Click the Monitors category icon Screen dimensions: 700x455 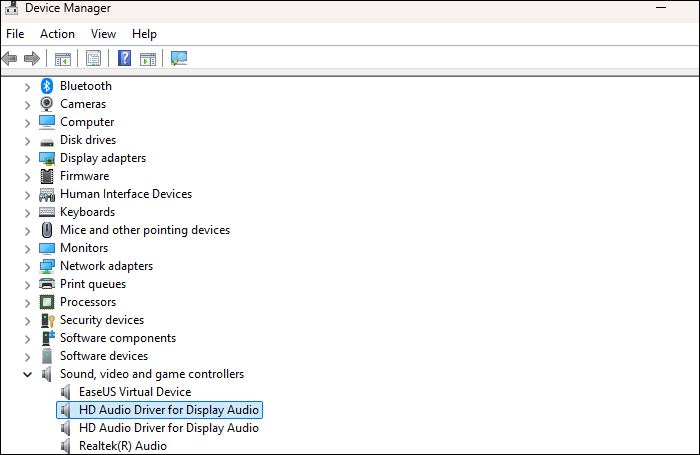[x=47, y=248]
